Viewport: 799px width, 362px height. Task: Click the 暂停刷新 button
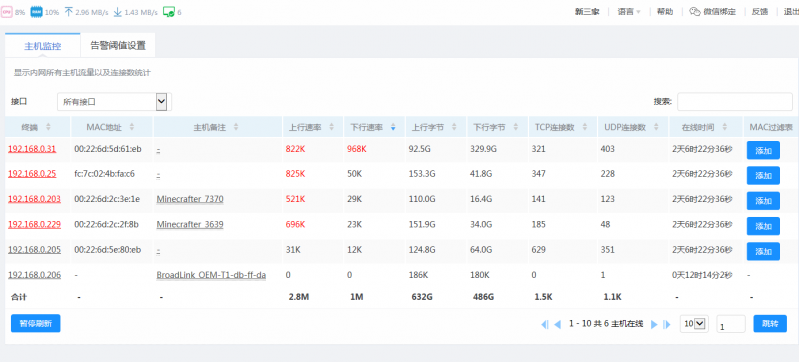(x=36, y=323)
